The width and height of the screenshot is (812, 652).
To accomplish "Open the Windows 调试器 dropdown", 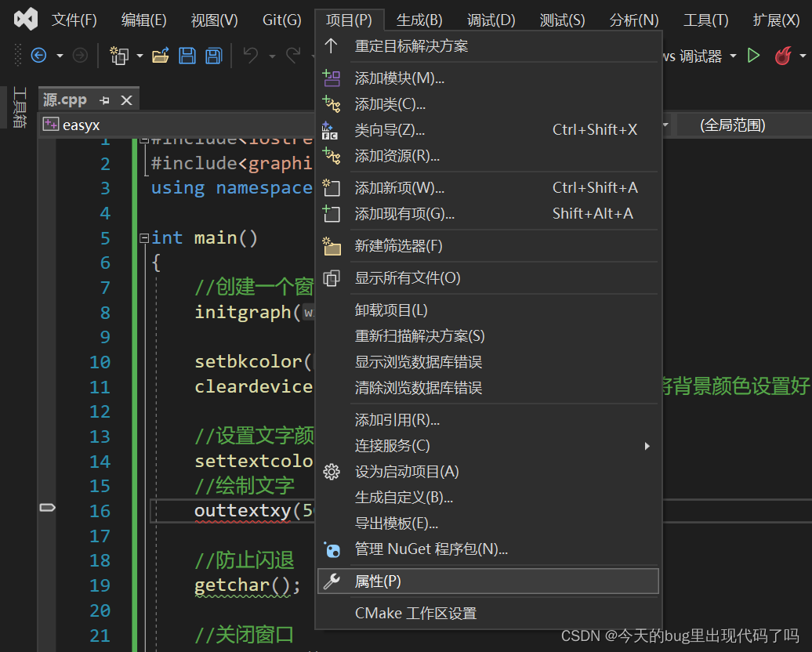I will 732,56.
